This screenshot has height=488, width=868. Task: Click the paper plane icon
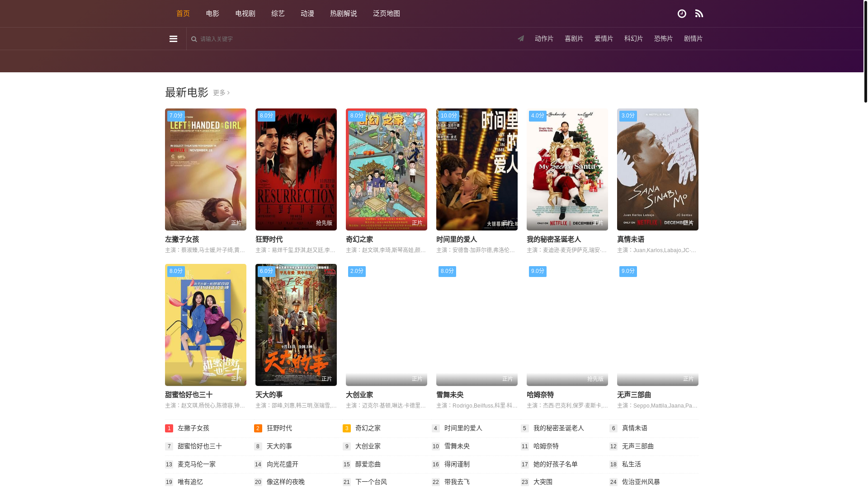coord(521,39)
